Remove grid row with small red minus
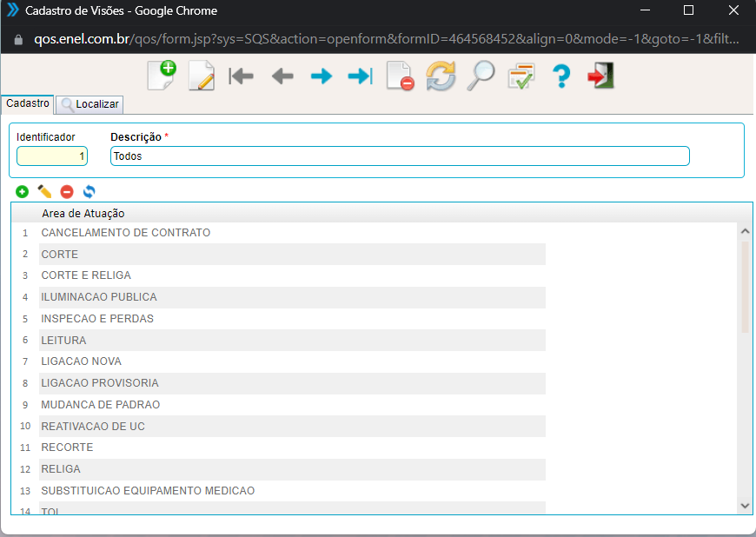756x537 pixels. coord(67,191)
